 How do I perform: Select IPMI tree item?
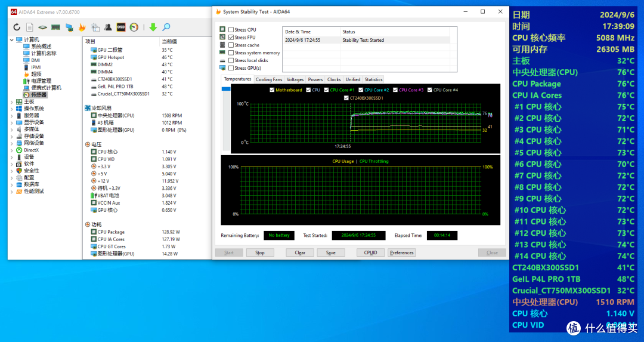tap(36, 67)
